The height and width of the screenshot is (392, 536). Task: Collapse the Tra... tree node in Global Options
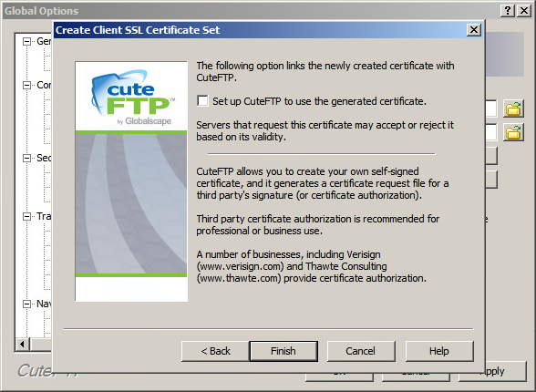[x=26, y=216]
